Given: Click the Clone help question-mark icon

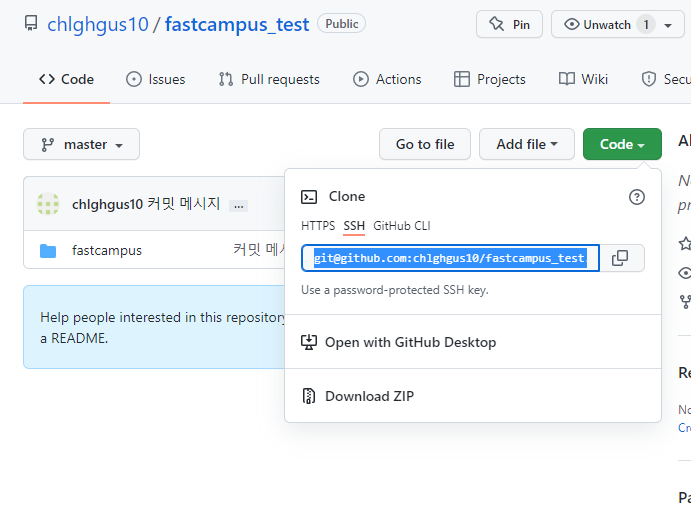Looking at the screenshot, I should coord(636,197).
